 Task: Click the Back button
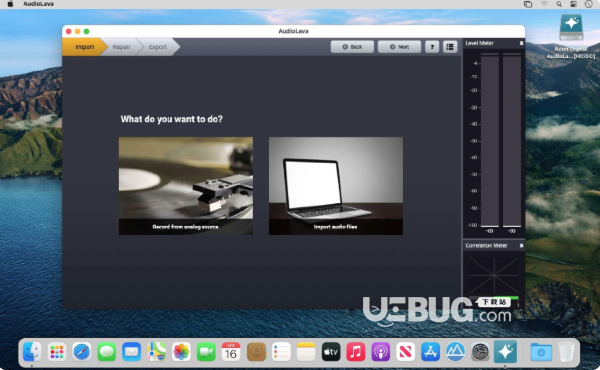coord(352,47)
